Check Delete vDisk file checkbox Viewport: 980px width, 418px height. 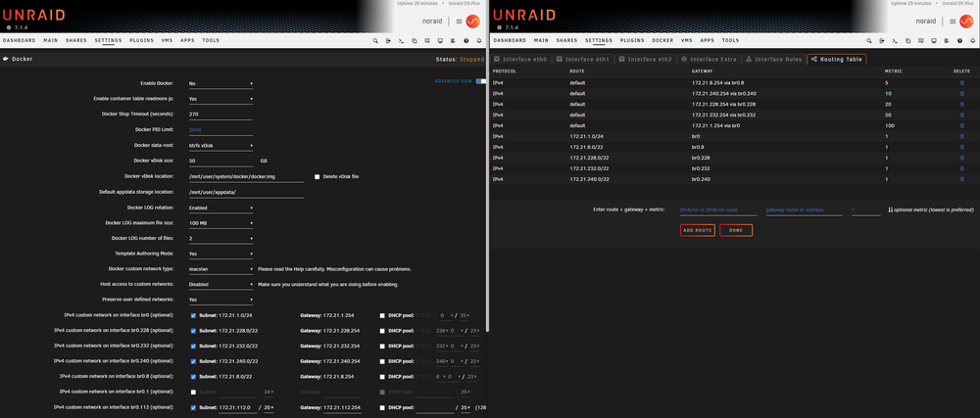[x=317, y=176]
